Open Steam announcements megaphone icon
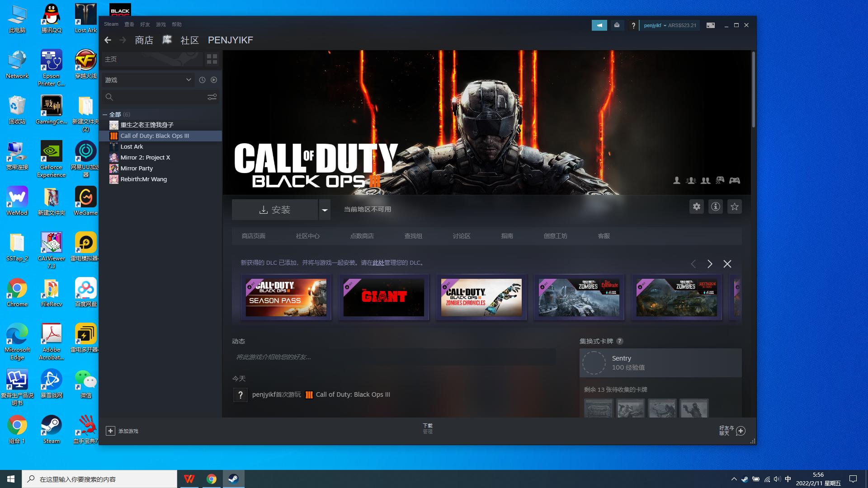The width and height of the screenshot is (868, 488). pos(599,25)
